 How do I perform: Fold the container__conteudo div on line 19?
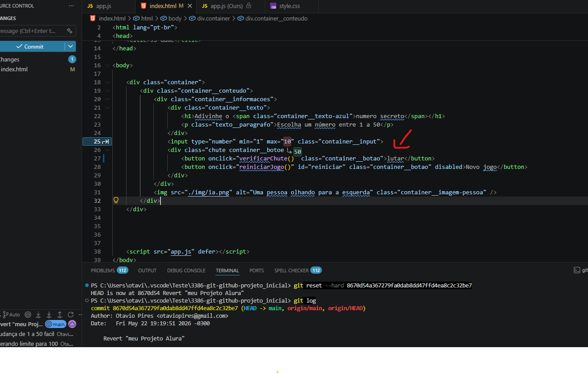click(x=107, y=90)
